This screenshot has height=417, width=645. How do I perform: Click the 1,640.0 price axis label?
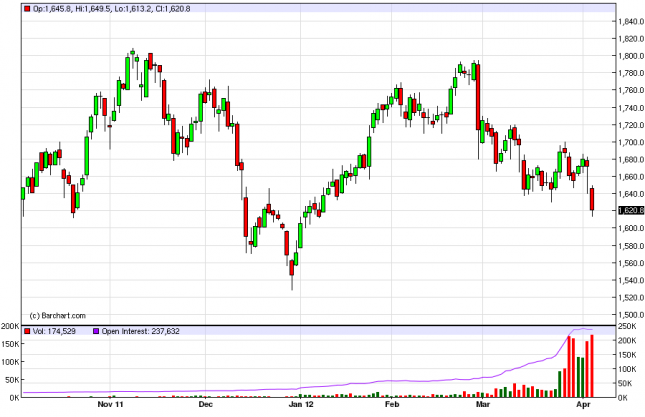(x=631, y=194)
